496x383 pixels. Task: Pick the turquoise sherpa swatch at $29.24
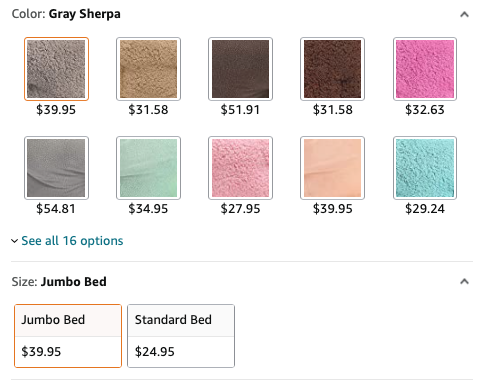(x=425, y=168)
